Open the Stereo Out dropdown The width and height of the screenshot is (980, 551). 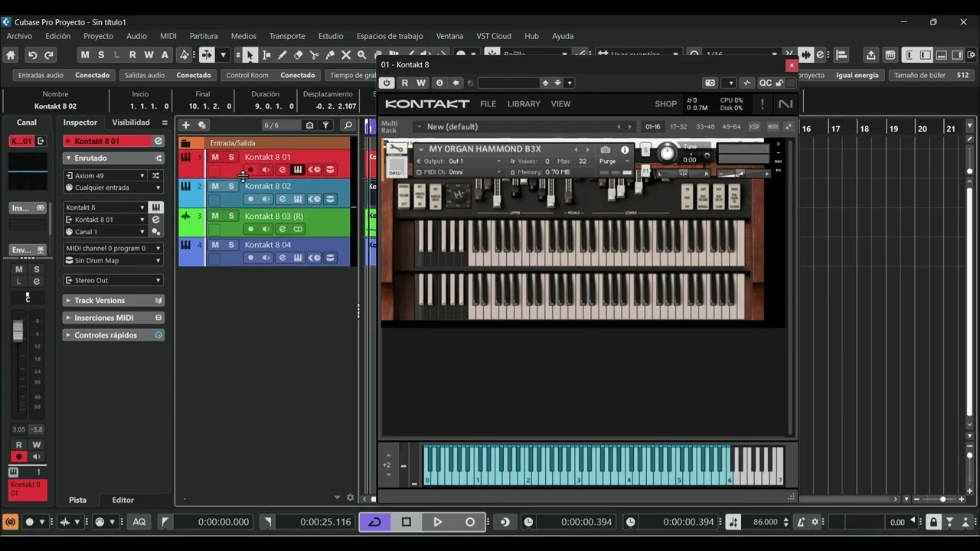click(x=113, y=280)
